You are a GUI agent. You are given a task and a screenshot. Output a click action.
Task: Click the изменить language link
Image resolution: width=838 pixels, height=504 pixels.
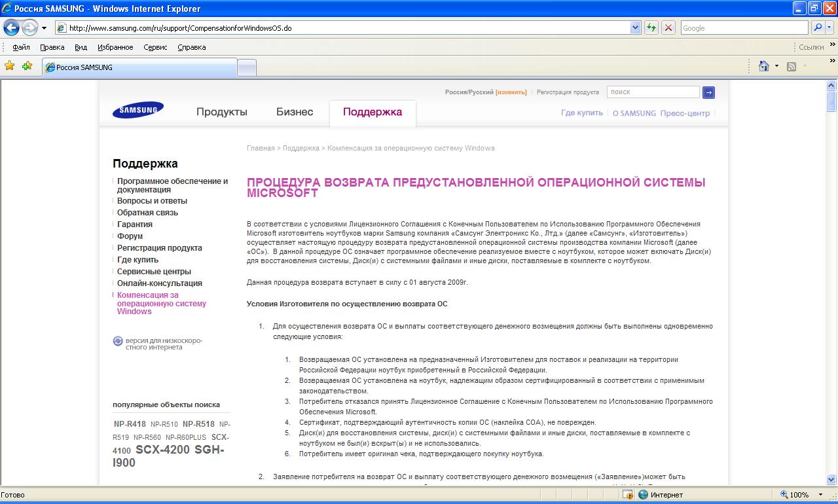(x=511, y=92)
